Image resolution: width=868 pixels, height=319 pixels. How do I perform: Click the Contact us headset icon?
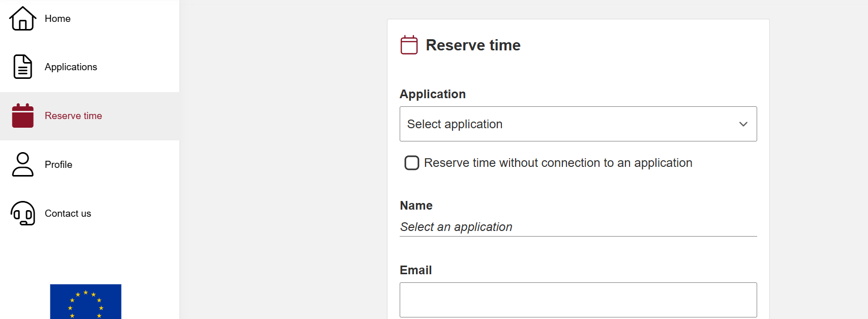(23, 213)
